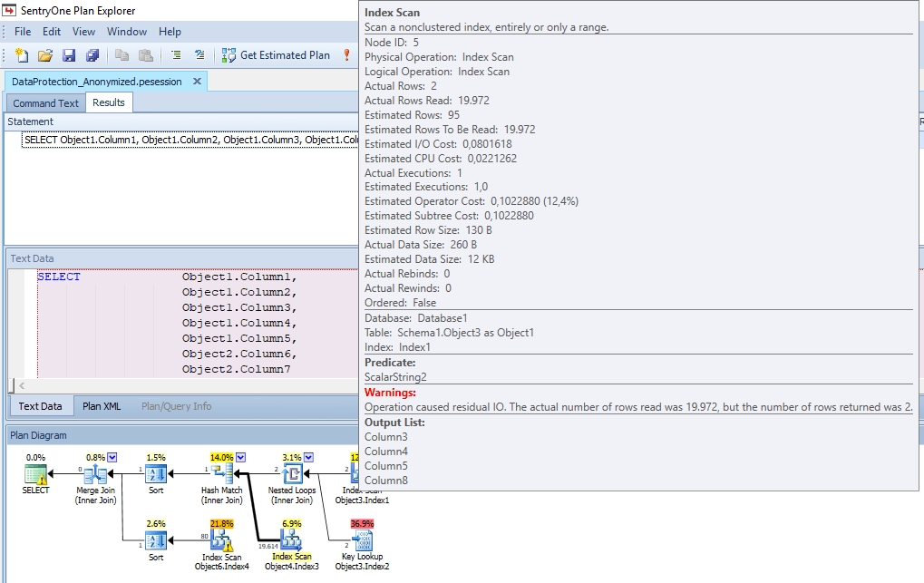Collapse the Hash Match node via its arrow
Screen dimensions: 924x583
click(240, 458)
